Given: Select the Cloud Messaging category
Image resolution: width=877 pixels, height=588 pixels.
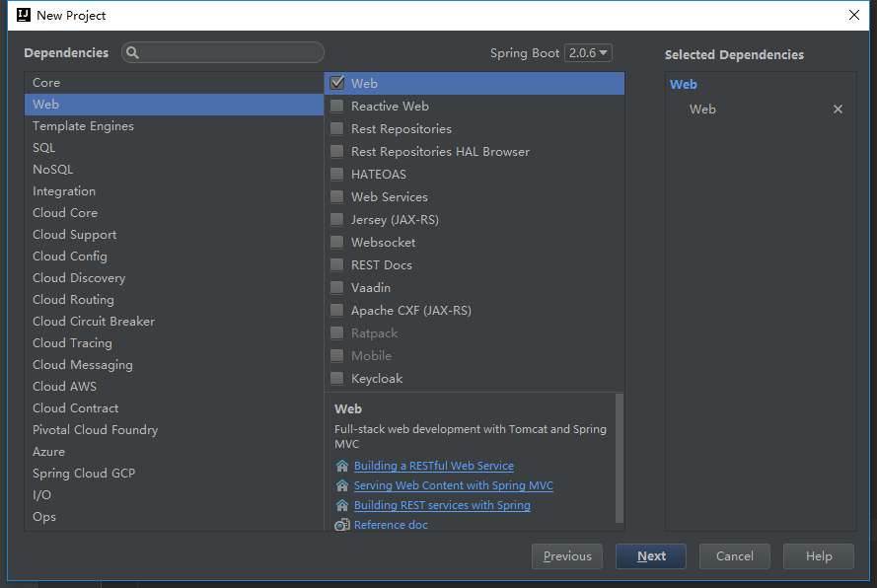Looking at the screenshot, I should 174,365.
